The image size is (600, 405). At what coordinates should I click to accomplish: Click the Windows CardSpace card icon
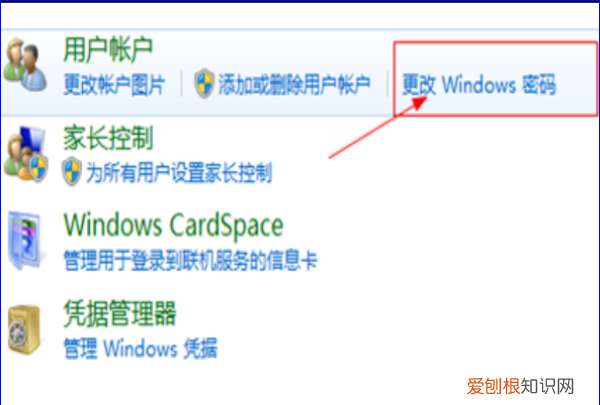tap(25, 240)
